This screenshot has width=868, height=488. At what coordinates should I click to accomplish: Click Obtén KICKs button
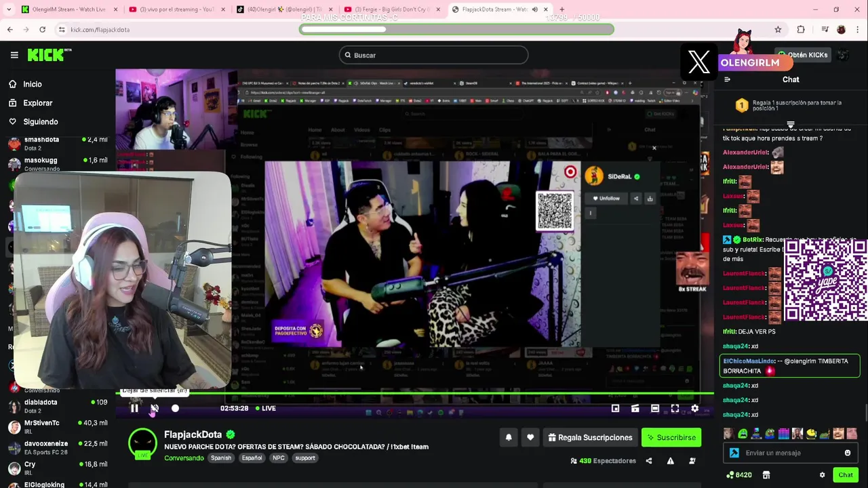click(x=803, y=55)
